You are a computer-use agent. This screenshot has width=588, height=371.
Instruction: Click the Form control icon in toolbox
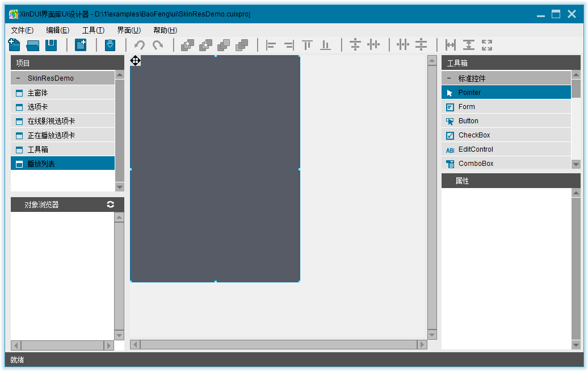450,107
